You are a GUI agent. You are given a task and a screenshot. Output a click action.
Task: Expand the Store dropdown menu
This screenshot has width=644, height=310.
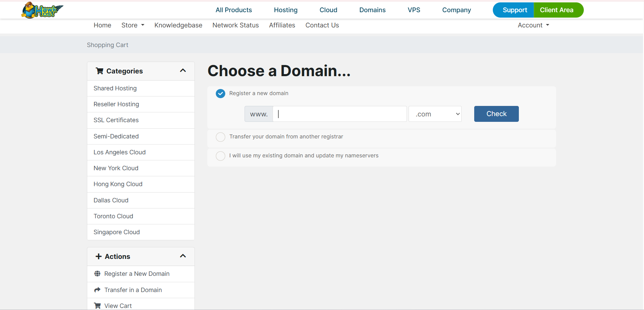click(x=133, y=25)
